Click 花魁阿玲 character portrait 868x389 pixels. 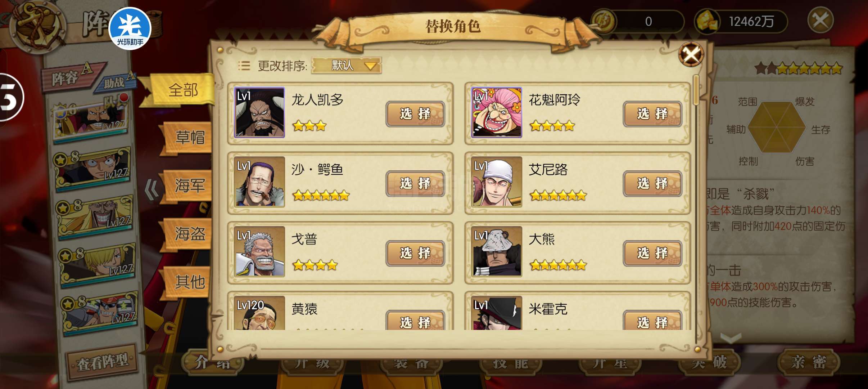click(497, 112)
